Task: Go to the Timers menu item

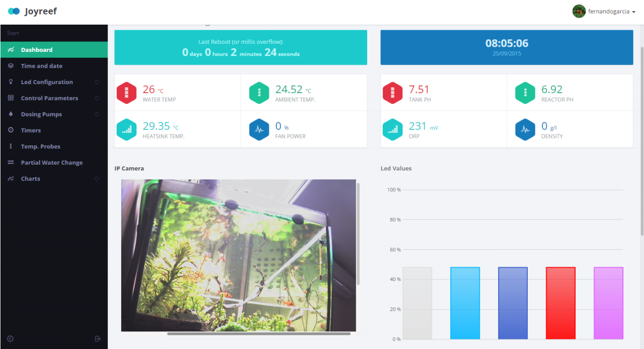Action: click(31, 130)
